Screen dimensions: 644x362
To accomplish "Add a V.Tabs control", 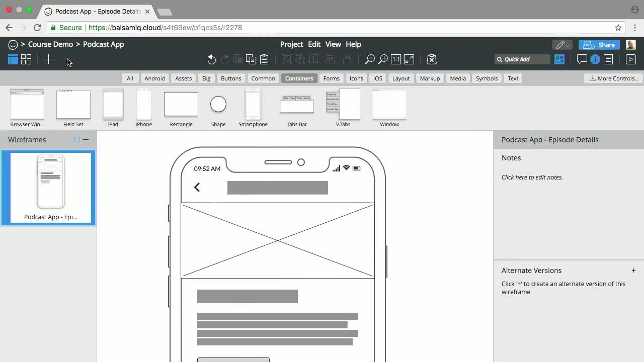I will point(343,108).
